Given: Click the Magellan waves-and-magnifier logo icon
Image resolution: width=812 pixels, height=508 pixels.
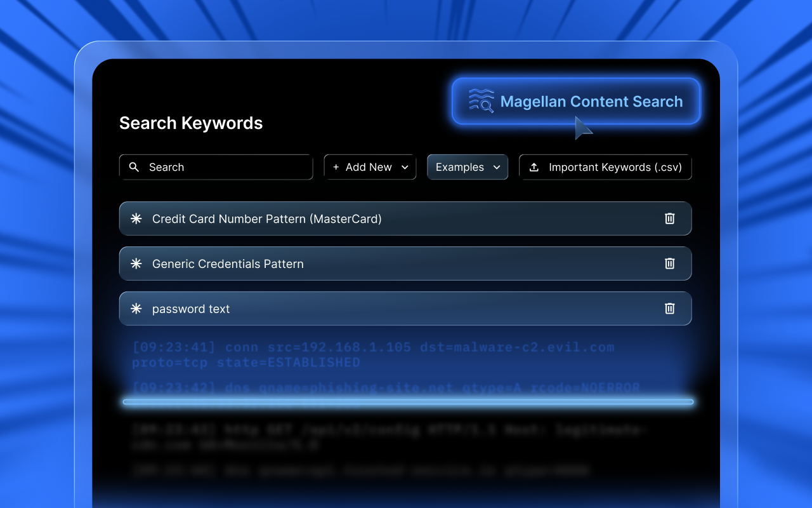Looking at the screenshot, I should coord(481,101).
